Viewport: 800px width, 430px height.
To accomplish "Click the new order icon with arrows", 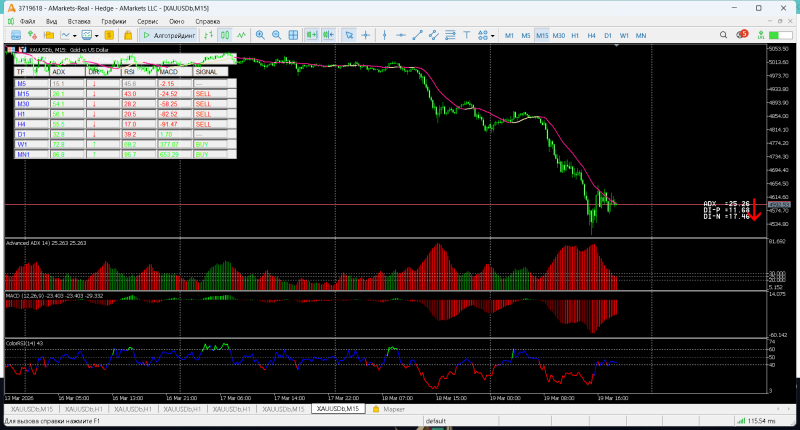I will (x=33, y=35).
